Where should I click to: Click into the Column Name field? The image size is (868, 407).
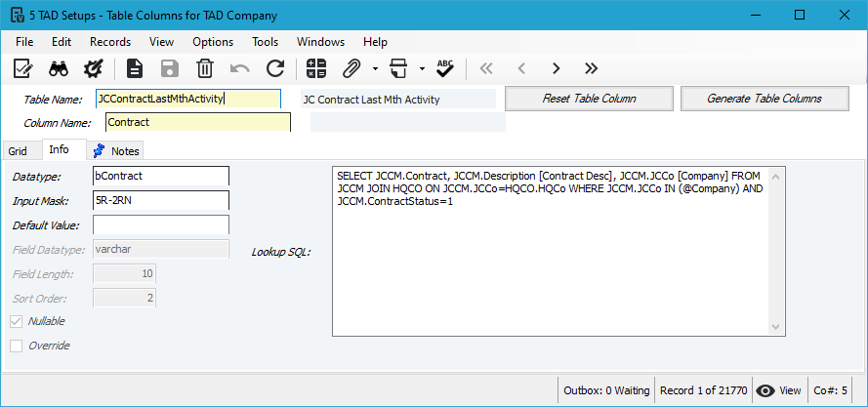pos(197,122)
